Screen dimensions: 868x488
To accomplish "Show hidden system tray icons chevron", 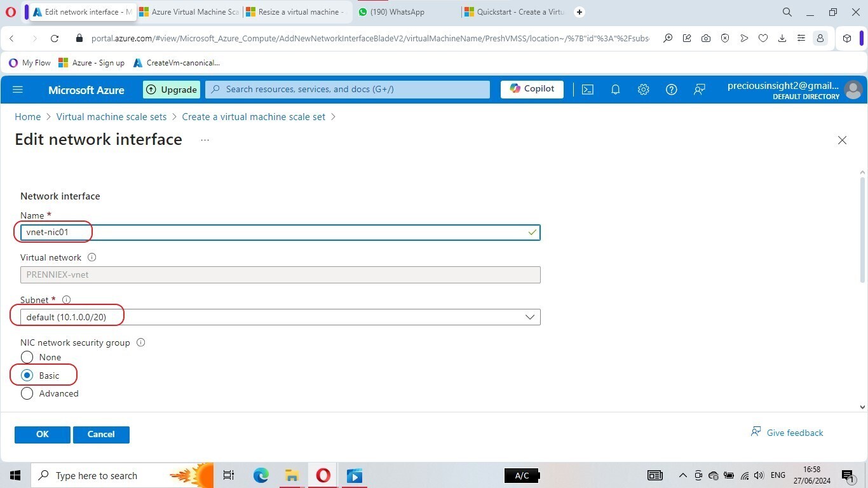I will coord(683,475).
